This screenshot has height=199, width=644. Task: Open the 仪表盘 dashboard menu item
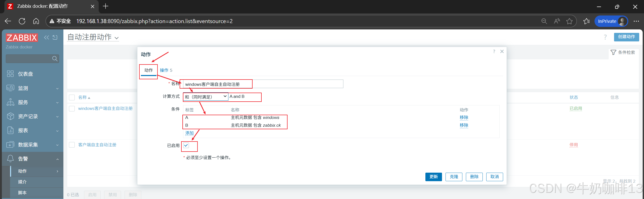pos(33,74)
